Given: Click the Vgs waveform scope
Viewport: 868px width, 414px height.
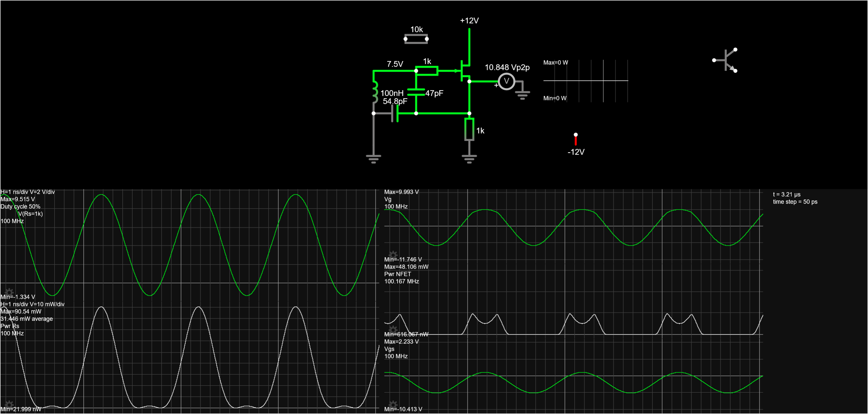Looking at the screenshot, I should coord(573,376).
